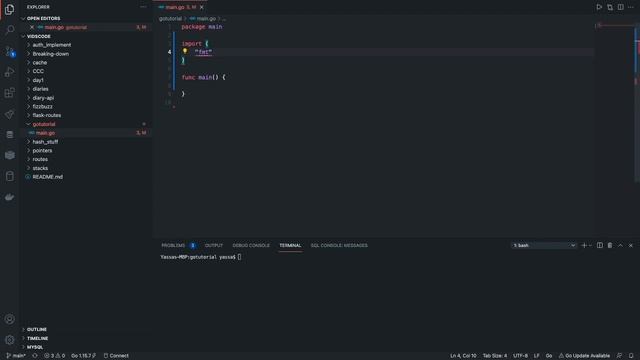Split the terminal panel
Viewport: 640px width, 360px height.
point(600,245)
